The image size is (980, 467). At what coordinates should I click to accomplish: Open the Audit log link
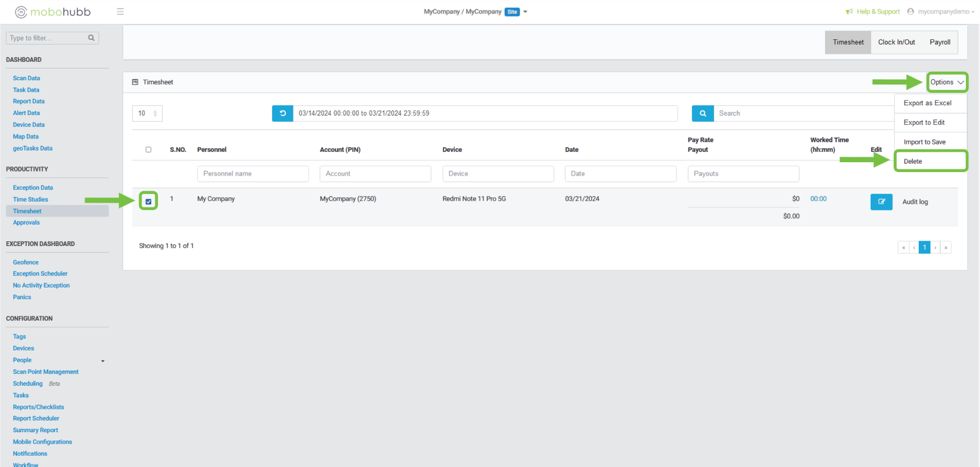[914, 202]
